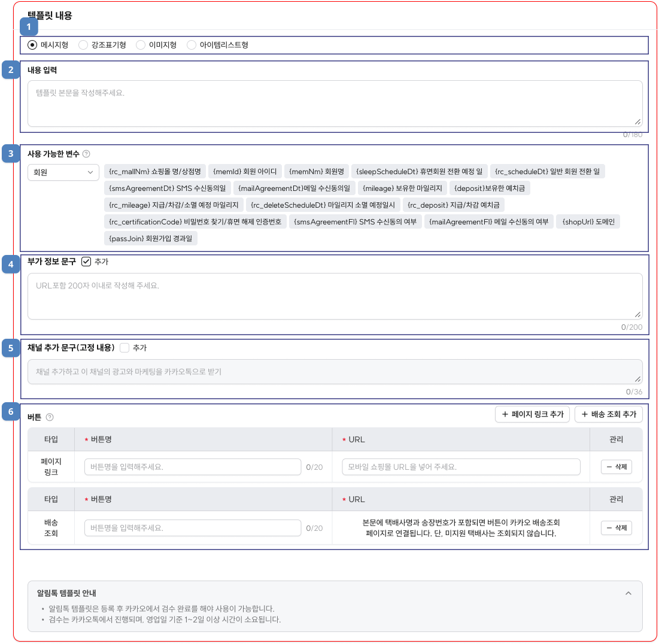This screenshot has width=659, height=644.
Task: Collapse the 알림톡 템플릿 안내 panel
Action: (628, 593)
